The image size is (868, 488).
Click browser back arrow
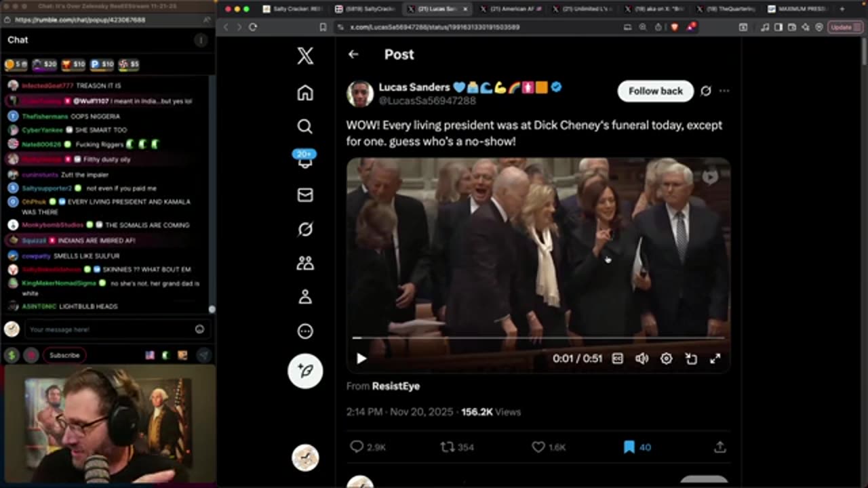tap(226, 27)
